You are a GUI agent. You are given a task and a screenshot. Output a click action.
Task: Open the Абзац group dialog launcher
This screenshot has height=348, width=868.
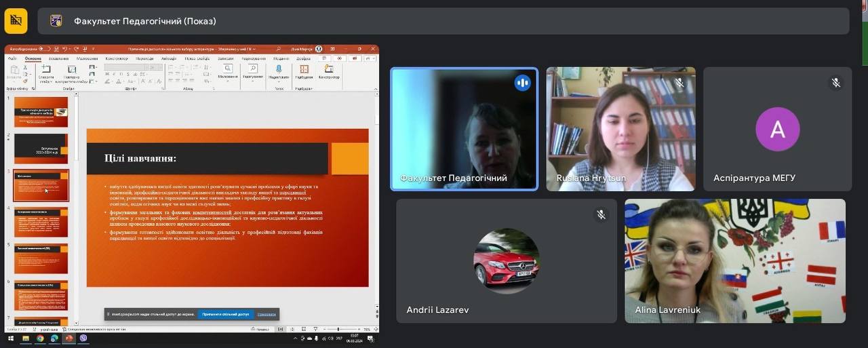[x=214, y=88]
